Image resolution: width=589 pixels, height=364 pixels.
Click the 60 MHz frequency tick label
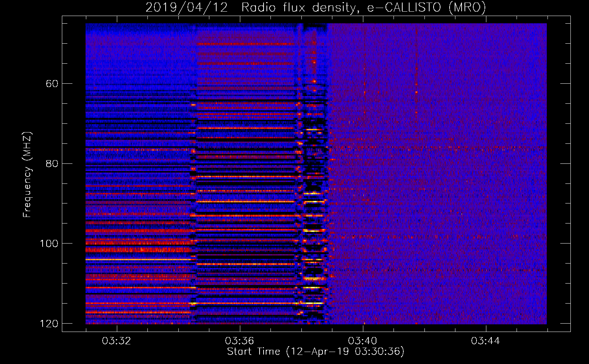click(x=52, y=84)
